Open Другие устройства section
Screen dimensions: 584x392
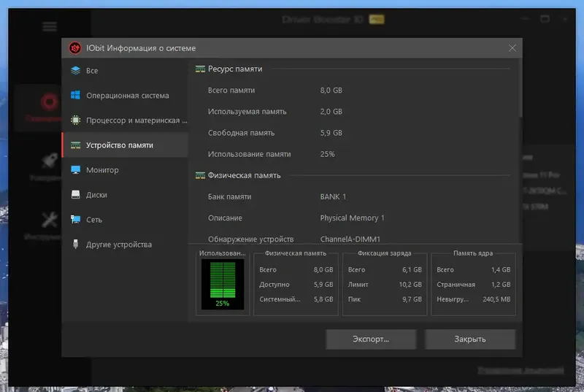pyautogui.click(x=125, y=245)
